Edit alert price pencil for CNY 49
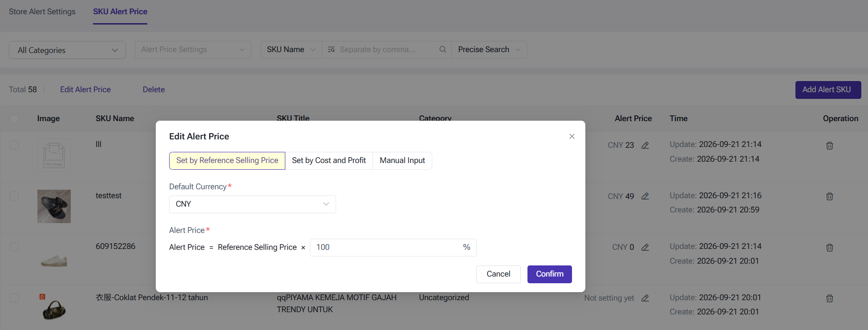 645,196
